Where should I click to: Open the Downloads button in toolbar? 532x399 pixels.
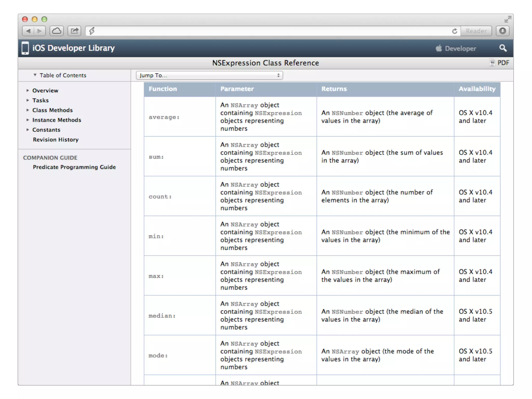502,31
